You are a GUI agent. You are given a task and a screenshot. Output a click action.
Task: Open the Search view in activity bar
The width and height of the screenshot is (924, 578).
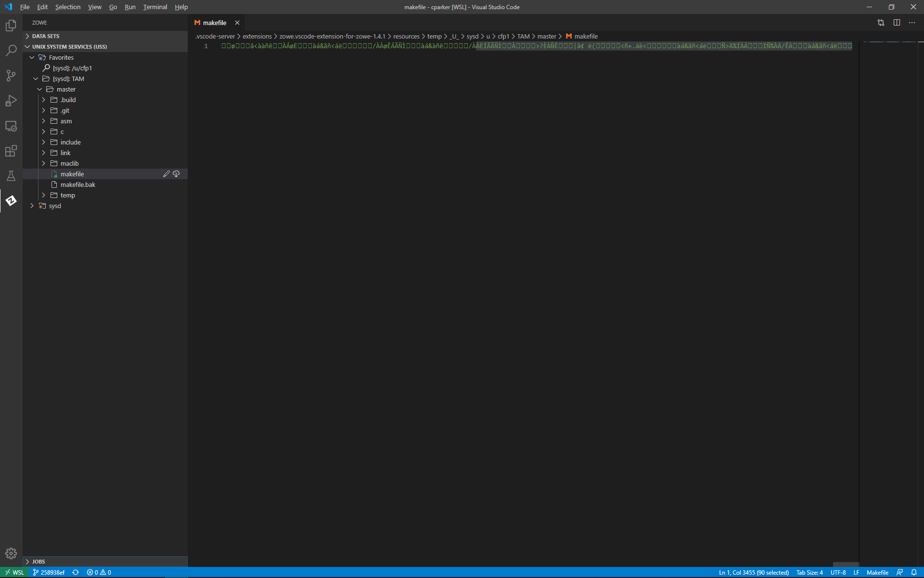pyautogui.click(x=11, y=50)
